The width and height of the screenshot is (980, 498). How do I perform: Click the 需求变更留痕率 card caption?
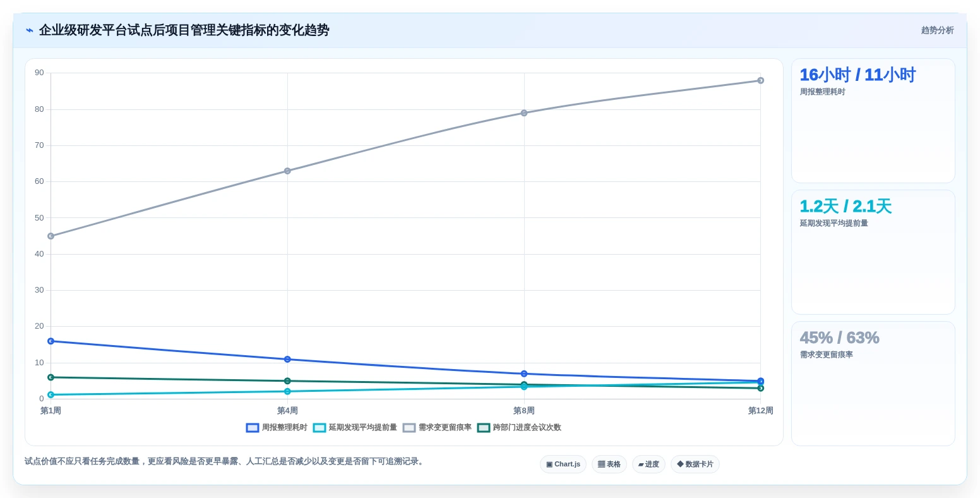coord(827,355)
